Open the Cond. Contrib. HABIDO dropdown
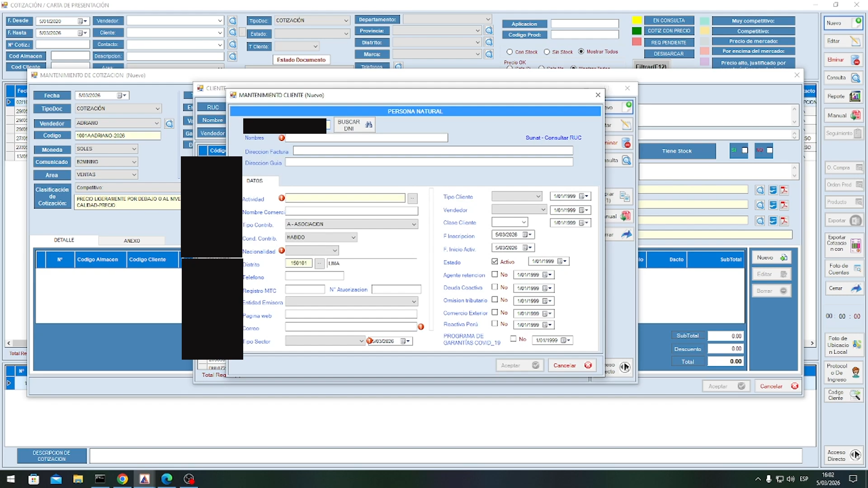868x488 pixels. click(x=321, y=237)
